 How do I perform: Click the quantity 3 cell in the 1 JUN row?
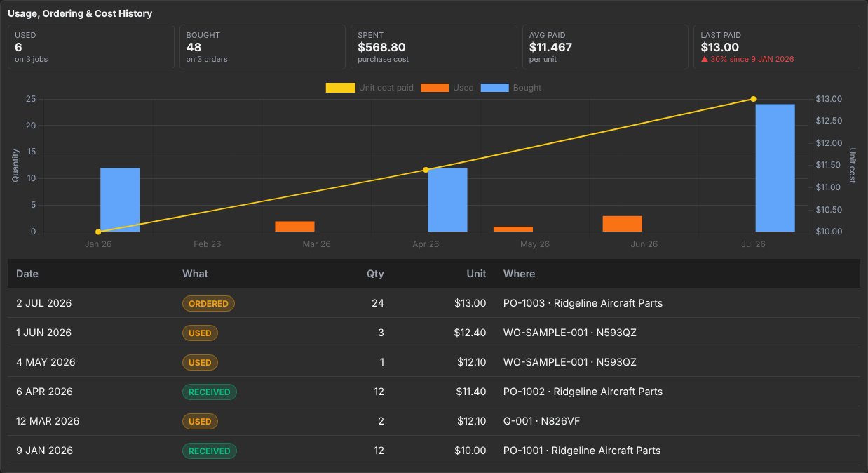click(x=381, y=333)
